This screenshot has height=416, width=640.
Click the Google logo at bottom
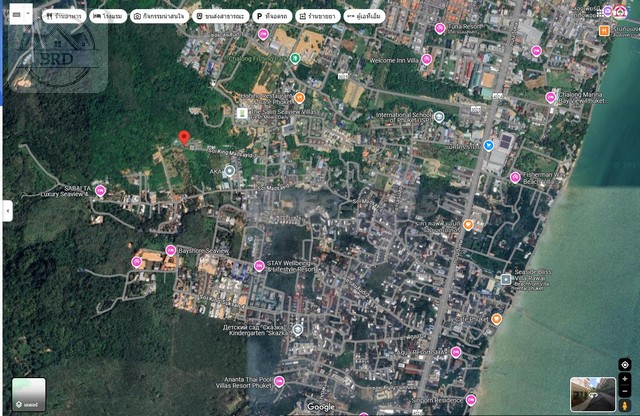tap(321, 407)
